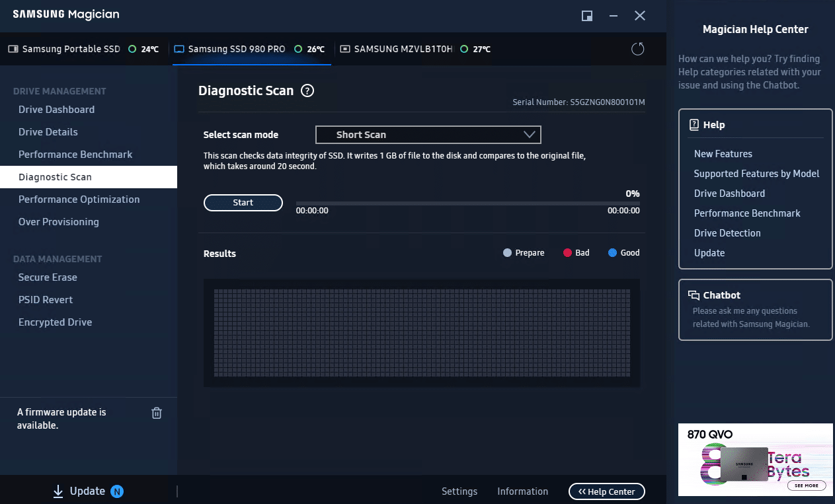Open Performance Benchmark help topic link
The image size is (835, 504).
click(x=747, y=213)
